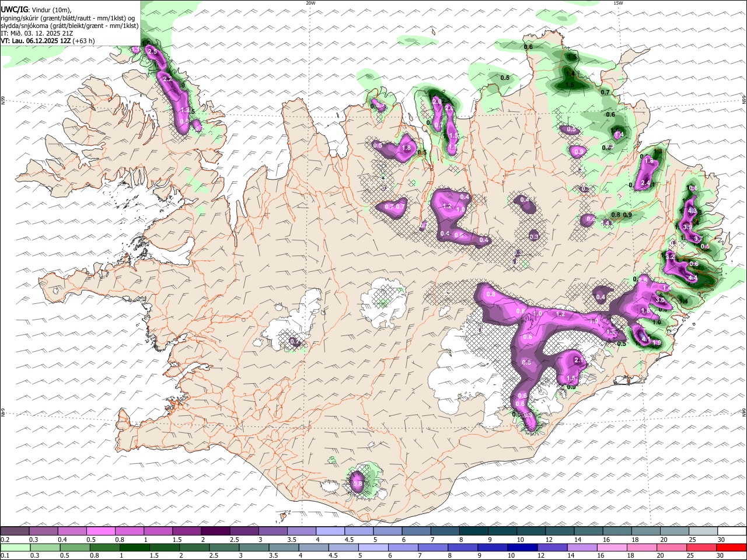
Task: Click the '2.4' precipitation value in the northeast
Action: click(645, 183)
